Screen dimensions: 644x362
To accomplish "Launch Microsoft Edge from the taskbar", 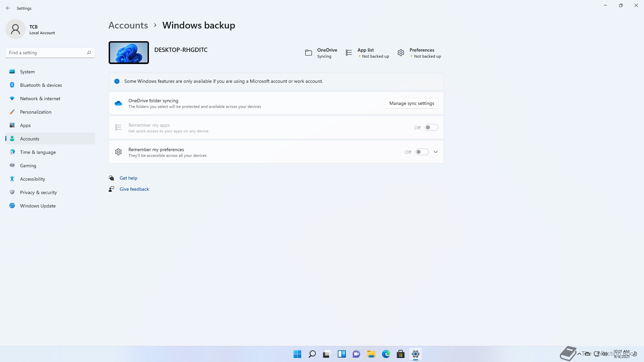I will (386, 354).
